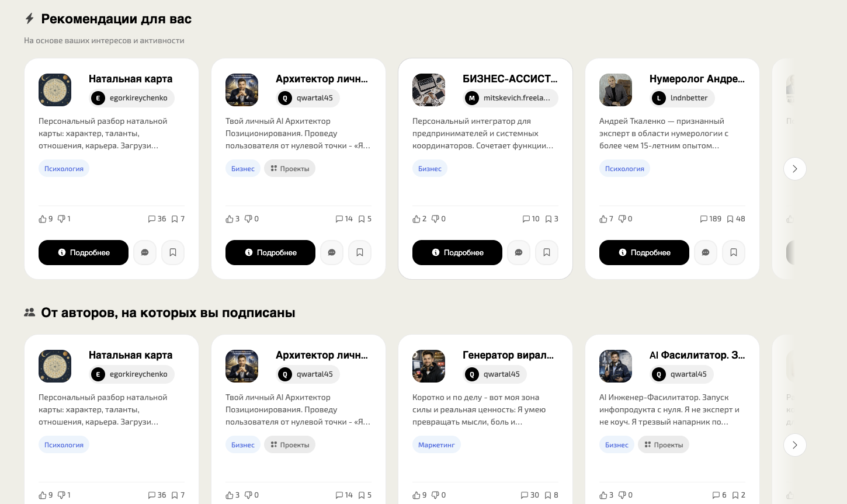
Task: Bookmark the БИЗНЕС-АССИСТ card using its bookmark button
Action: pyautogui.click(x=547, y=253)
